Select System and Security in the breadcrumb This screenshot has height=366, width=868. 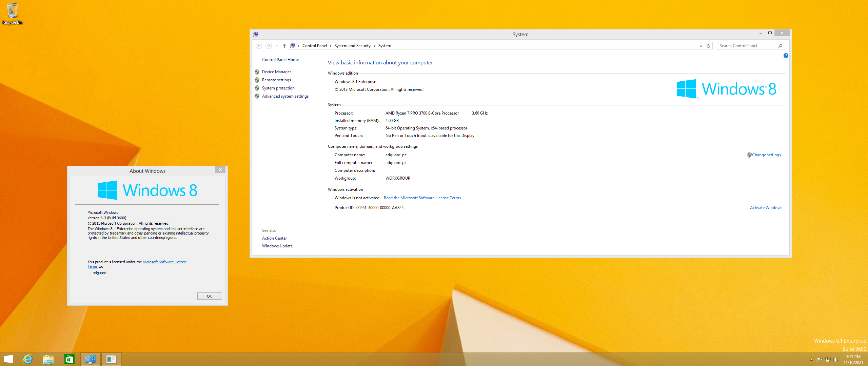352,46
